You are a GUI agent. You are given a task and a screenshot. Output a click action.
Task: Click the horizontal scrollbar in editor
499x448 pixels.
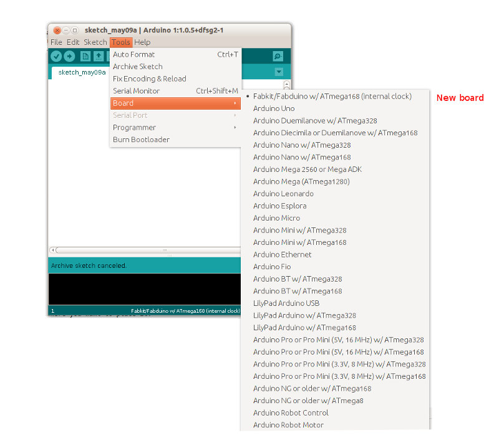click(148, 250)
